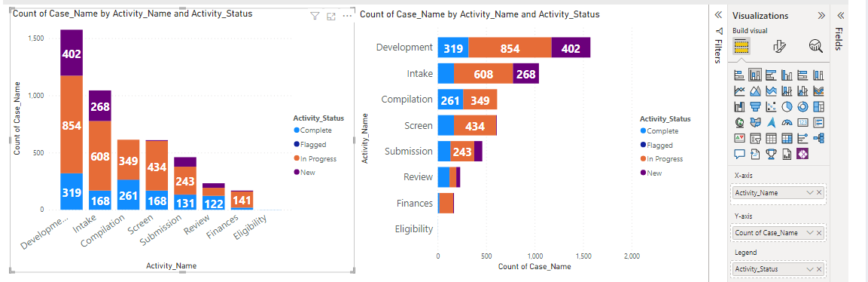Screen dimensions: 868x282
Task: Open focus mode for the column chart
Action: click(x=331, y=16)
